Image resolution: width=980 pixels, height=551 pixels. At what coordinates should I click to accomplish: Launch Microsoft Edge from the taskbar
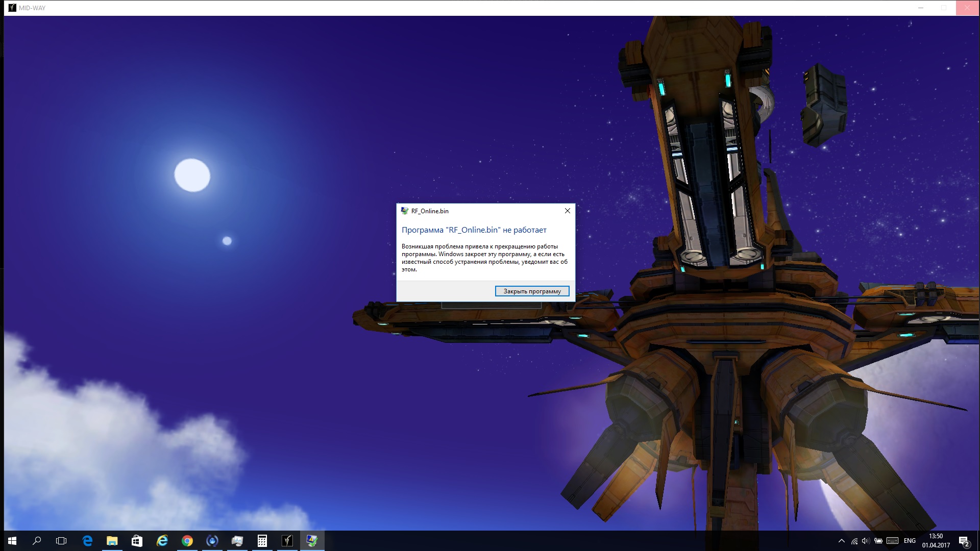pos(87,541)
